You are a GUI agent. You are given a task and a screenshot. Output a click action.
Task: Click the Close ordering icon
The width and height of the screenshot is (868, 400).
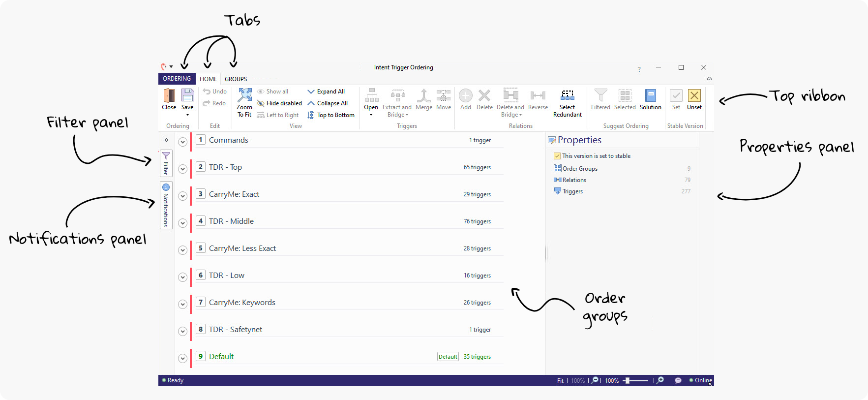[169, 95]
